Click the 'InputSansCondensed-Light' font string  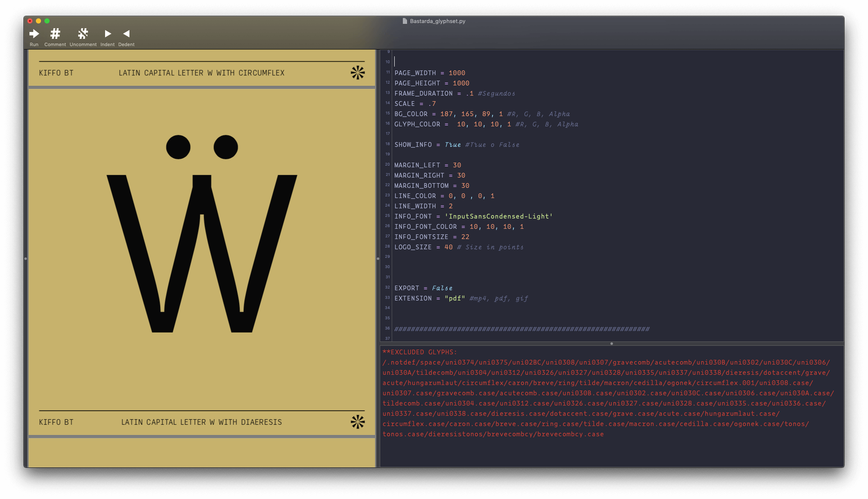[499, 216]
